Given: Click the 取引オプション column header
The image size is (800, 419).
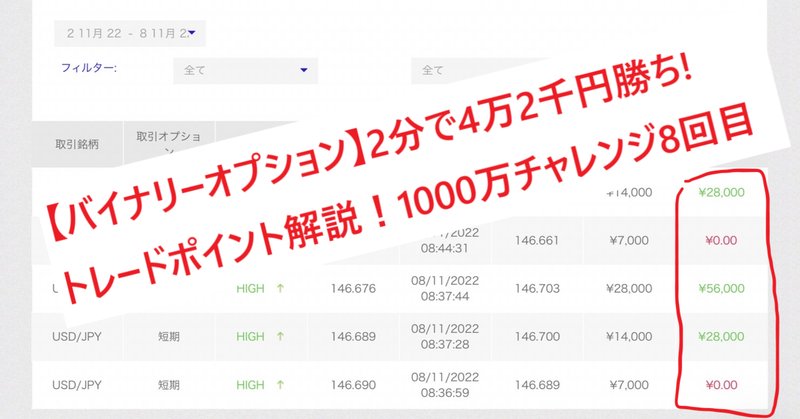Looking at the screenshot, I should pos(169,143).
